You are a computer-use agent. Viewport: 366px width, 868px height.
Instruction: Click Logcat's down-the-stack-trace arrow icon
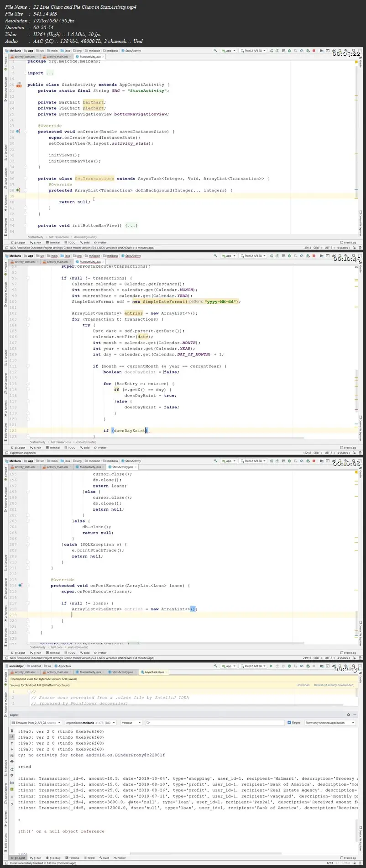point(12,749)
